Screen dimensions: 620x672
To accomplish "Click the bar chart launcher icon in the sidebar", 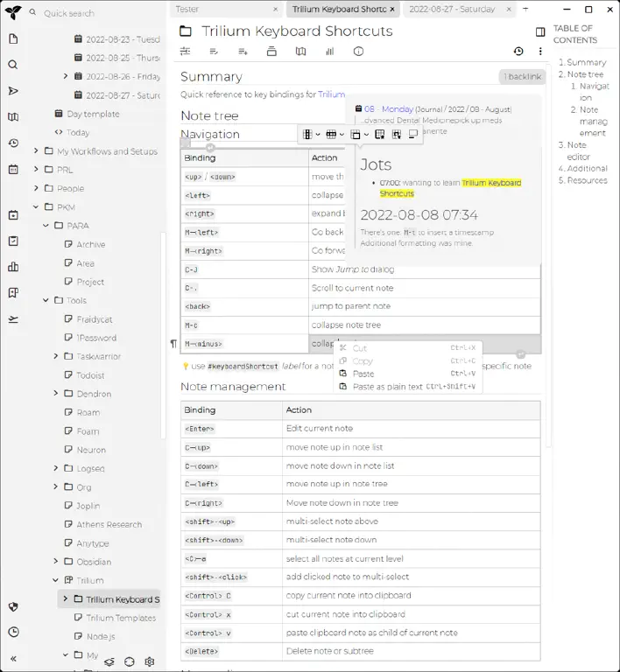I will click(13, 267).
